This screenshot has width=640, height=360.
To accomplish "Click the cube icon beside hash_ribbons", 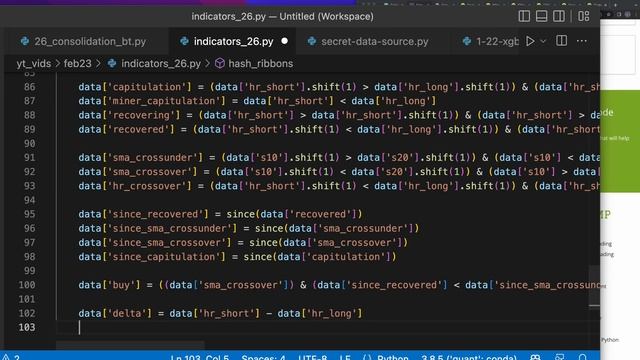I will tap(220, 63).
